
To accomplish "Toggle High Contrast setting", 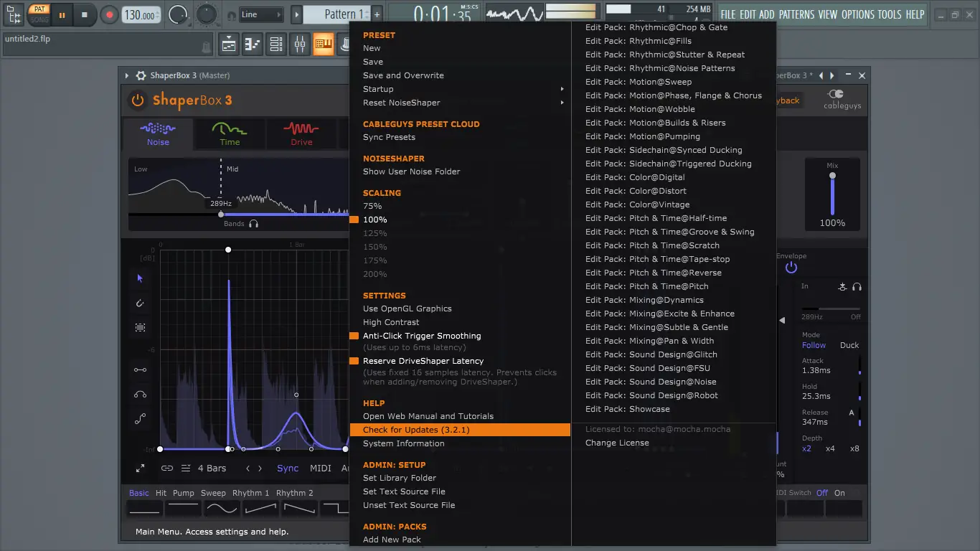I will (391, 322).
